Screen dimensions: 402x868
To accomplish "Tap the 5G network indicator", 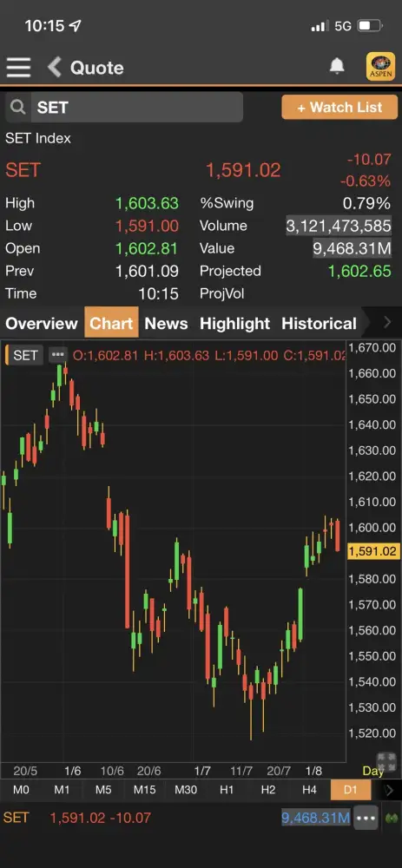I will [x=343, y=26].
